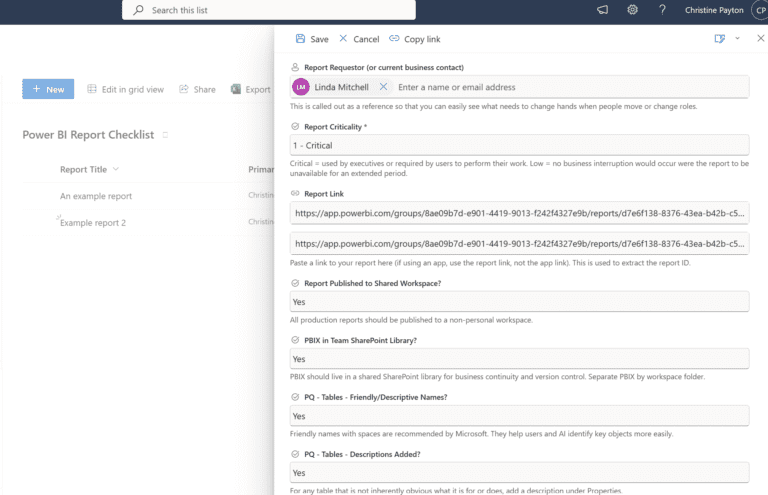This screenshot has height=495, width=768.
Task: Copy link to this list item
Action: 414,39
